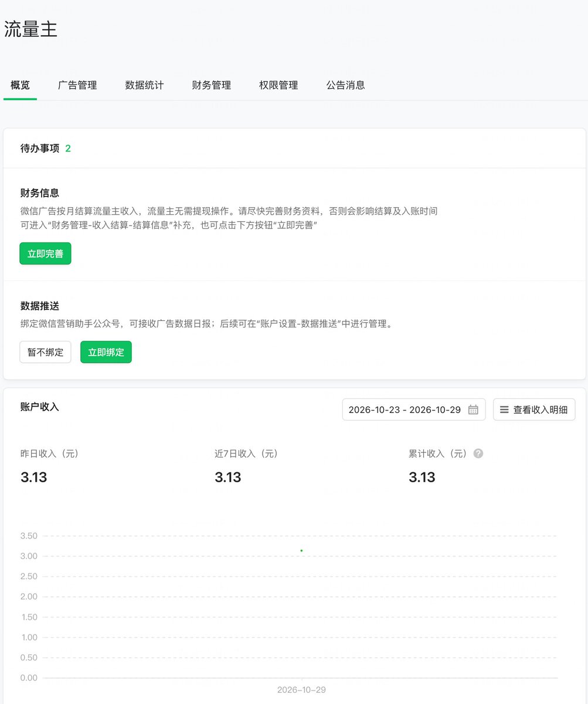
Task: Click the 2.00 y-axis label
Action: (x=29, y=597)
